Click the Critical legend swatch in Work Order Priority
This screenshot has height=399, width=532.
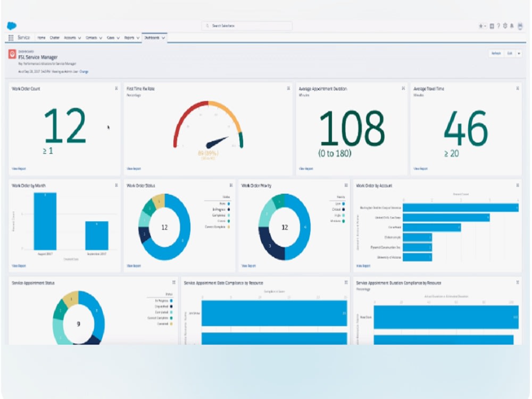click(343, 210)
